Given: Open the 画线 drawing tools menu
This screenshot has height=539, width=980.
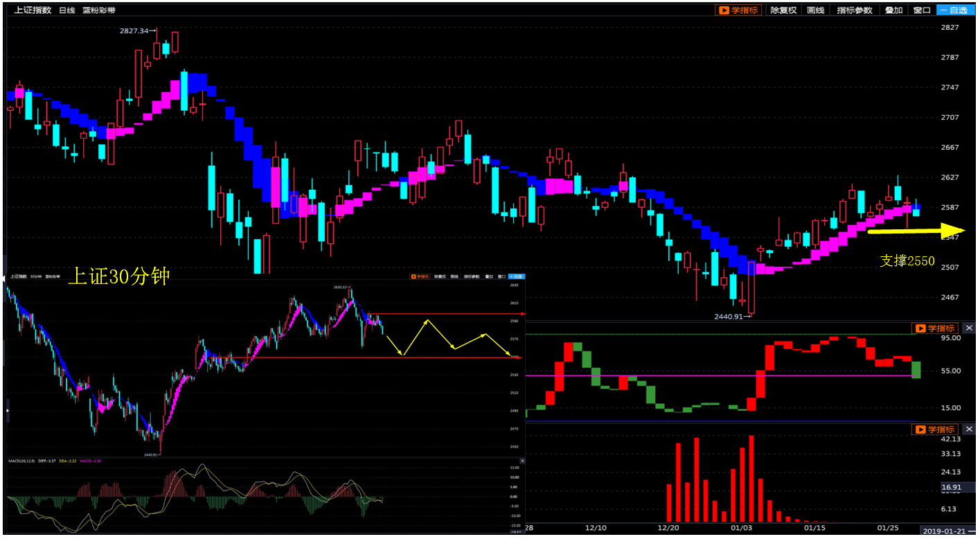Looking at the screenshot, I should 816,10.
